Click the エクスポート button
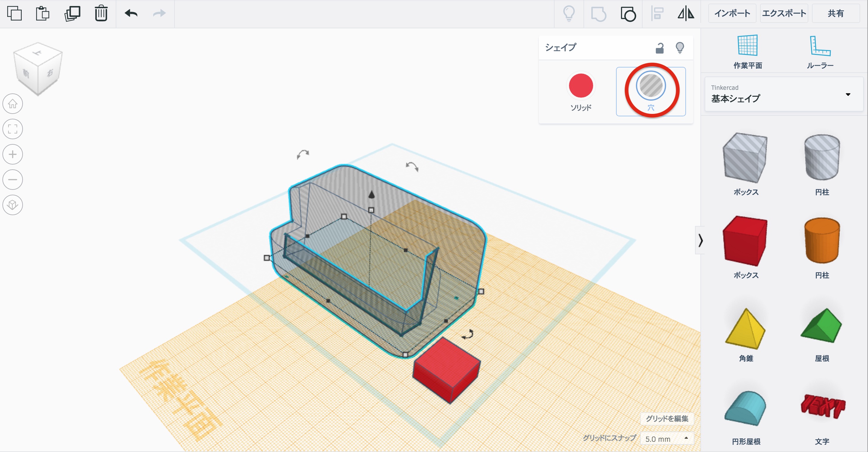 [784, 14]
